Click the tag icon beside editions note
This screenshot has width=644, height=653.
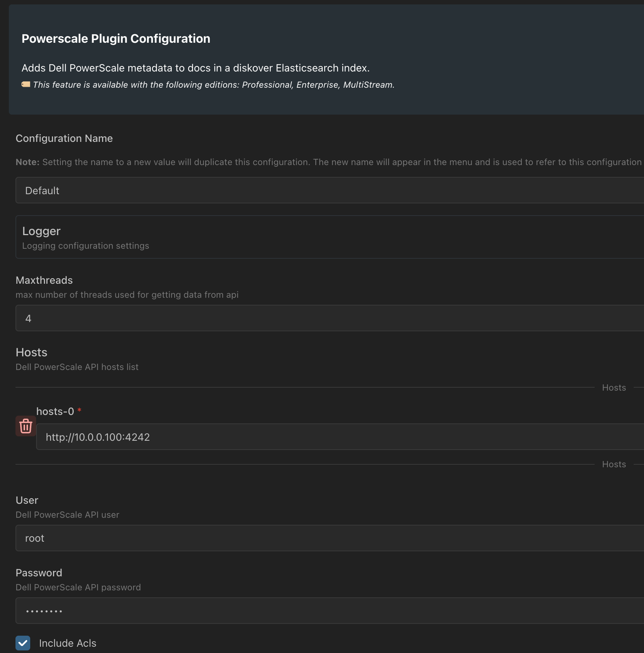pos(26,84)
